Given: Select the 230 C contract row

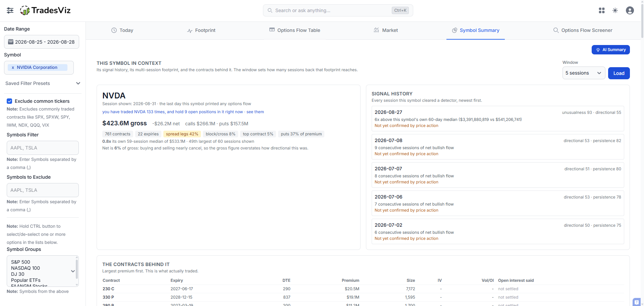Looking at the screenshot, I should pos(363,289).
